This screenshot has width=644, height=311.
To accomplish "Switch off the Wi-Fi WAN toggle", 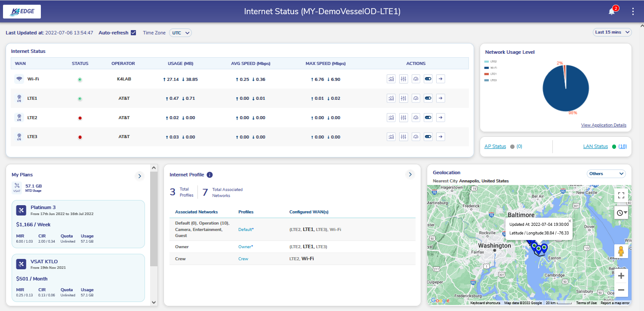I will pos(428,79).
